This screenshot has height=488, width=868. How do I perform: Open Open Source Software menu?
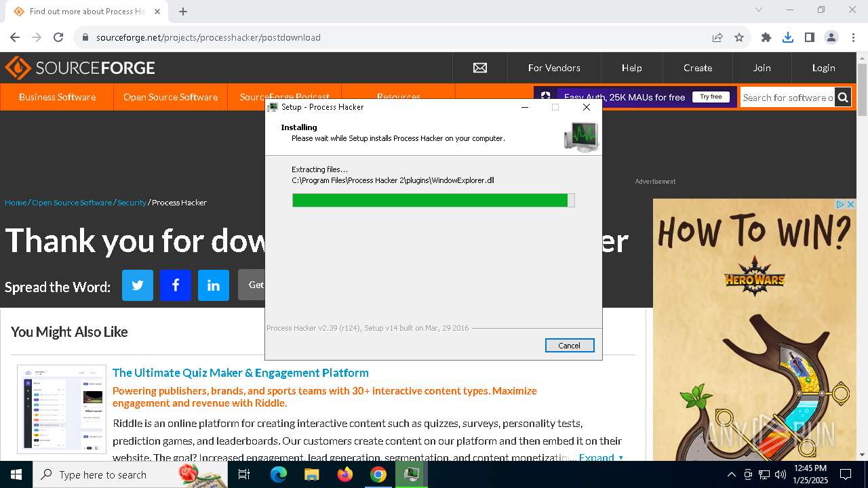coord(170,97)
